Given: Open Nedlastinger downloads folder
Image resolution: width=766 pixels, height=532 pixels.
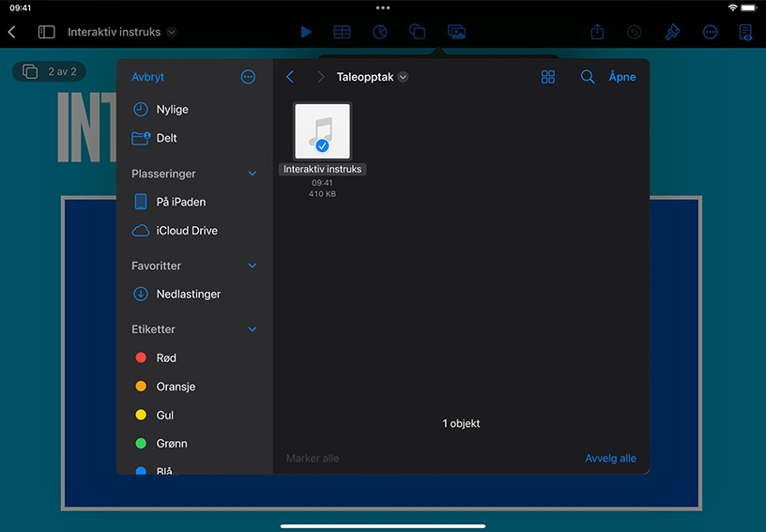Looking at the screenshot, I should 194,294.
